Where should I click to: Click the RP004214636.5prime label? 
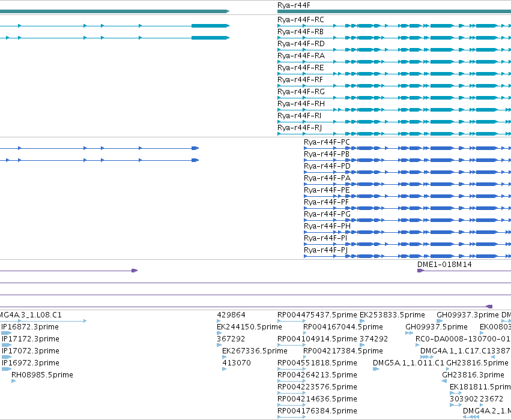click(x=317, y=399)
